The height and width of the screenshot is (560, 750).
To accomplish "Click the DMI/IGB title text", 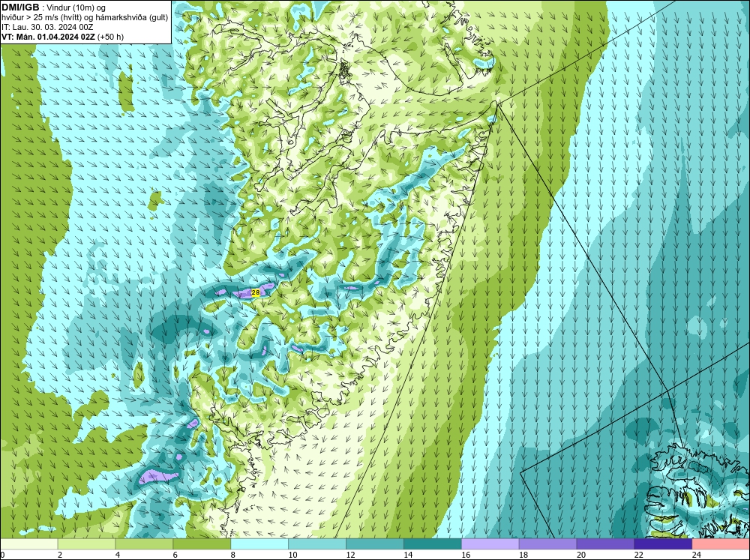I will (20, 7).
